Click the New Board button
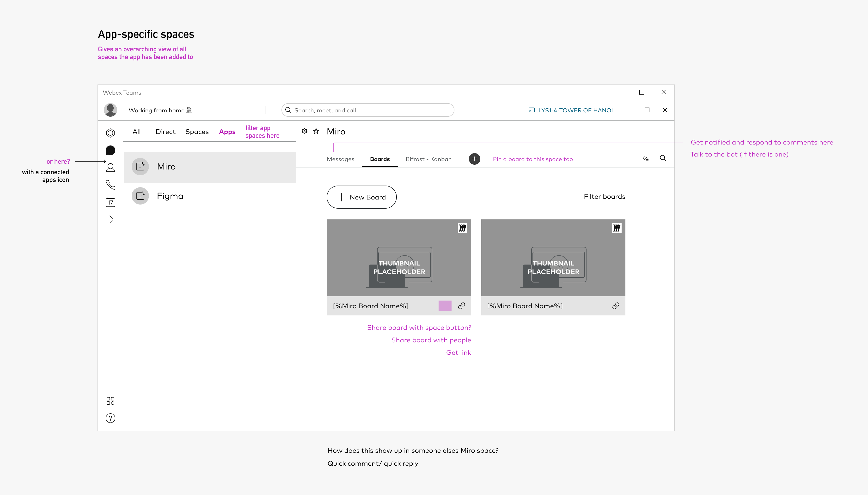 361,197
